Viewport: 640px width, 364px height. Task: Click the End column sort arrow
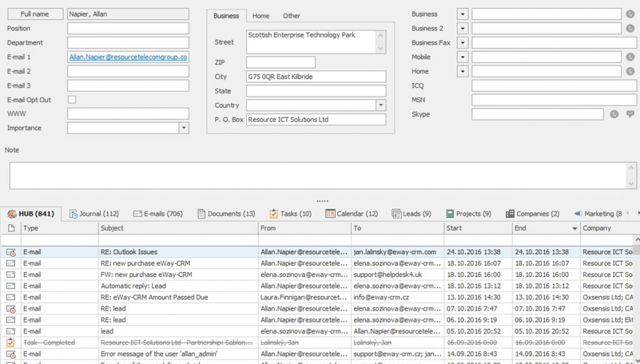coord(575,229)
